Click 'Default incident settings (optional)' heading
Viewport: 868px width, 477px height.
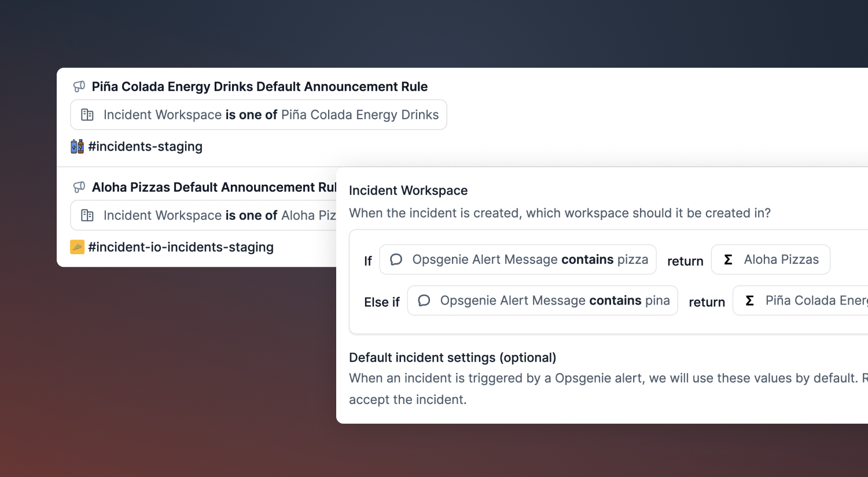tap(453, 358)
